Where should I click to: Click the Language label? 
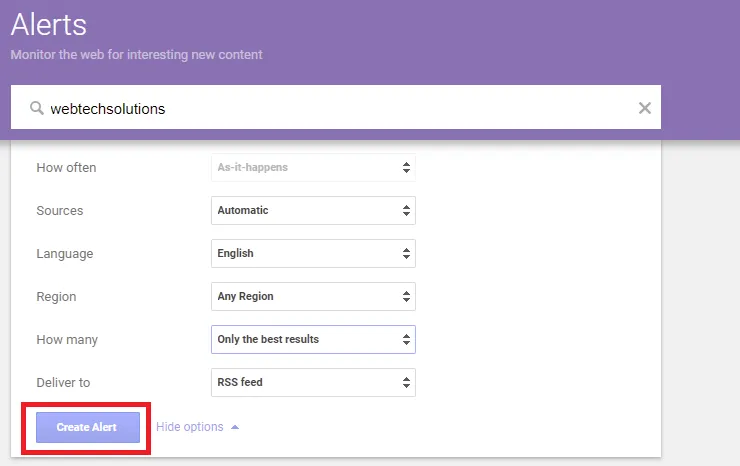point(65,254)
